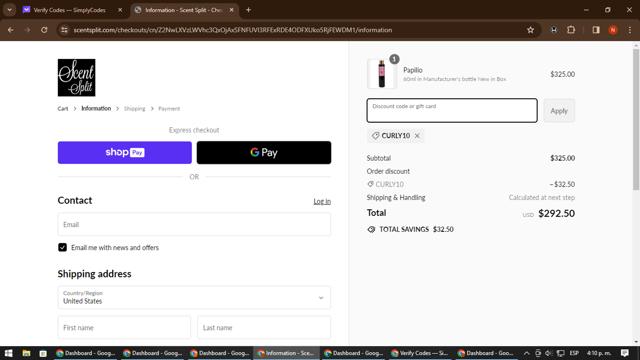Focus the Discount code or gift card field
Screen dimensions: 640x360
[x=452, y=110]
